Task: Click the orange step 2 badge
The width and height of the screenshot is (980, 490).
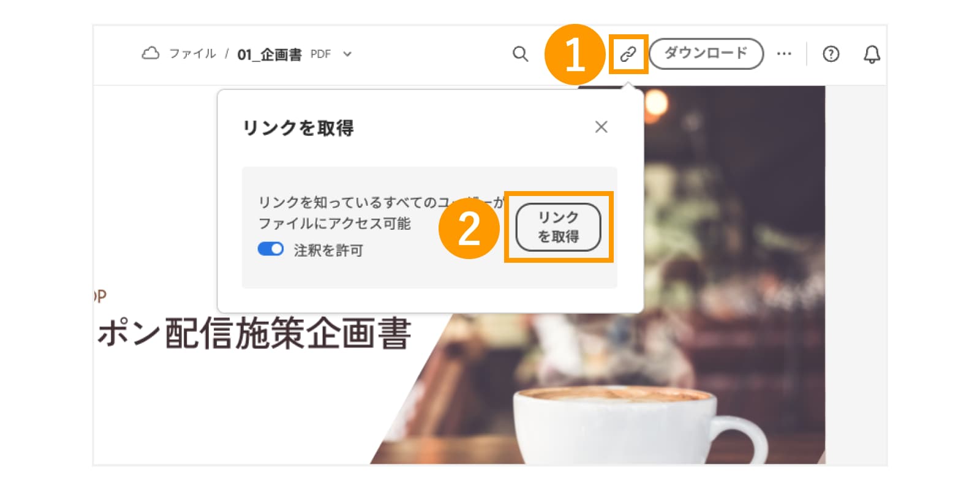Action: [469, 228]
